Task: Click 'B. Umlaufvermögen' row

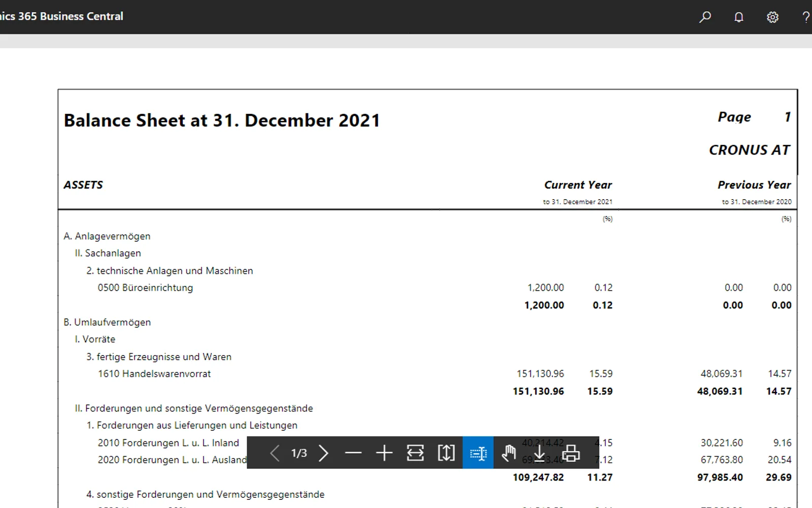Action: (107, 322)
